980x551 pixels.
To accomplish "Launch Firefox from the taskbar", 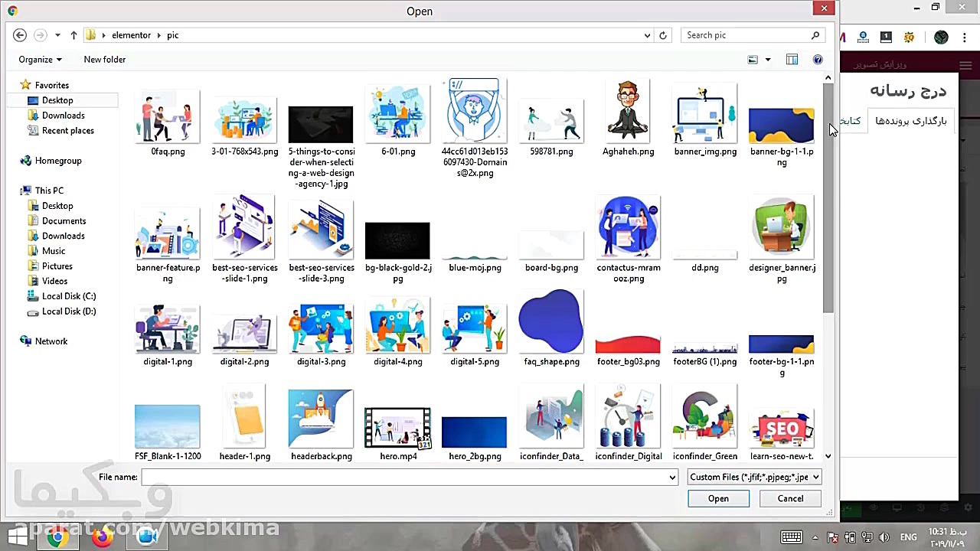I will pos(102,537).
